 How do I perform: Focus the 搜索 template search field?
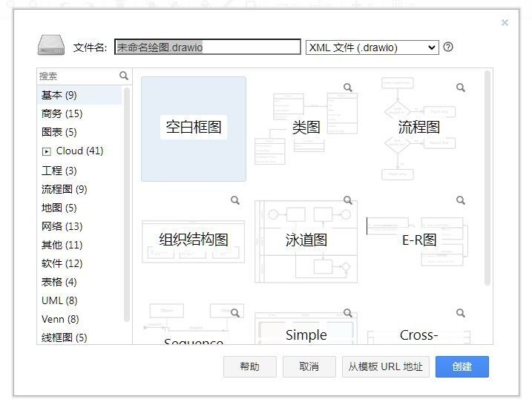(x=79, y=76)
